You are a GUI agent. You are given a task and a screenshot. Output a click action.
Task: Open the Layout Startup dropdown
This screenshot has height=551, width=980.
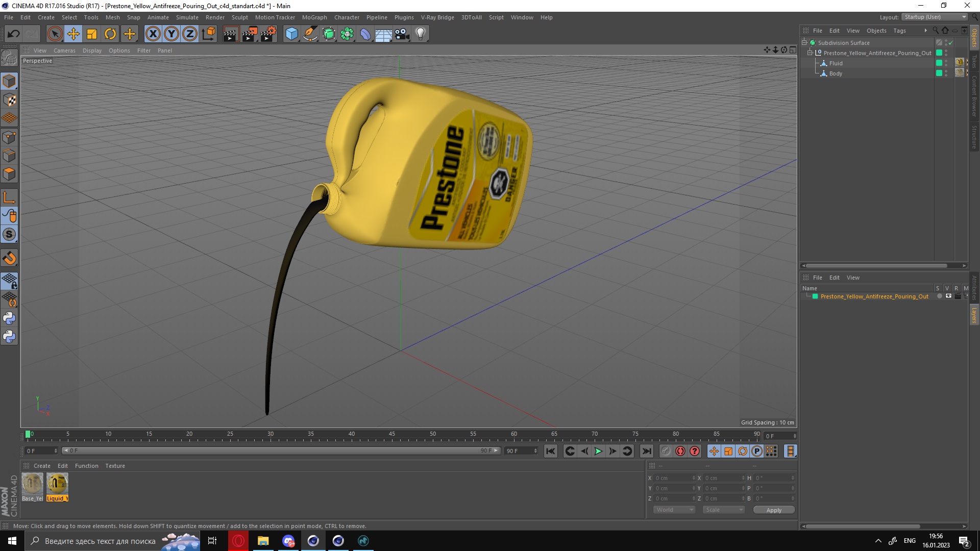[x=936, y=17]
